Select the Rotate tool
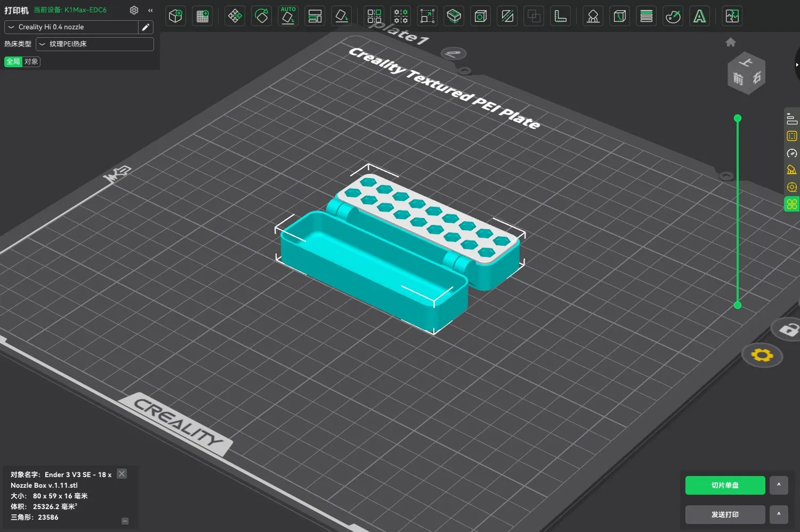Image resolution: width=800 pixels, height=532 pixels. tap(262, 16)
